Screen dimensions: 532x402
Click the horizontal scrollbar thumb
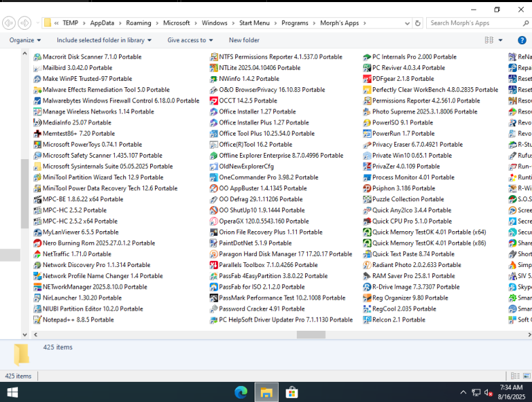[x=311, y=335]
